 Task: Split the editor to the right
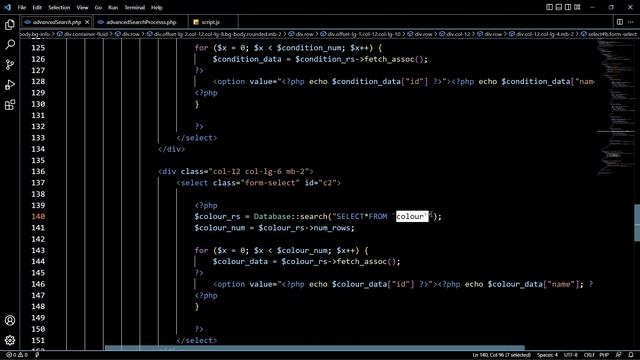pyautogui.click(x=620, y=22)
